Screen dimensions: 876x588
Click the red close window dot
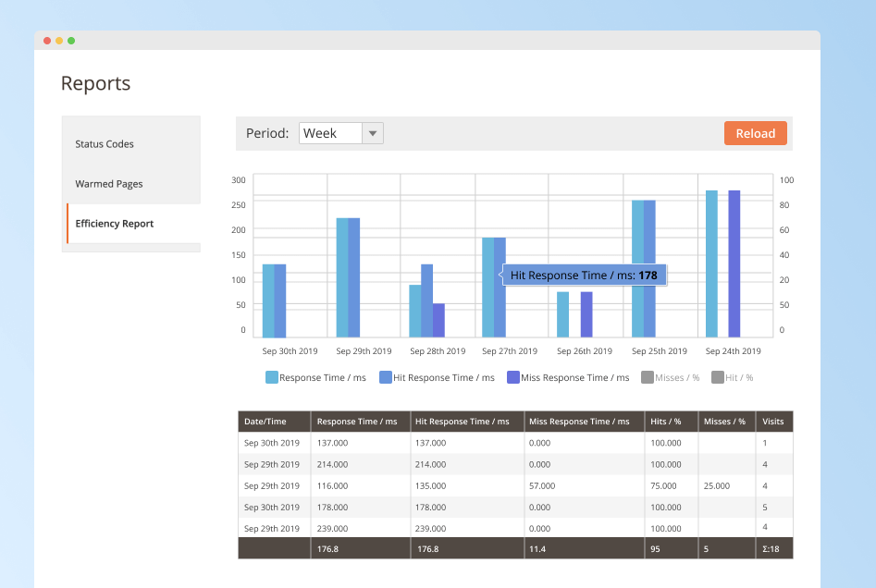pos(47,41)
